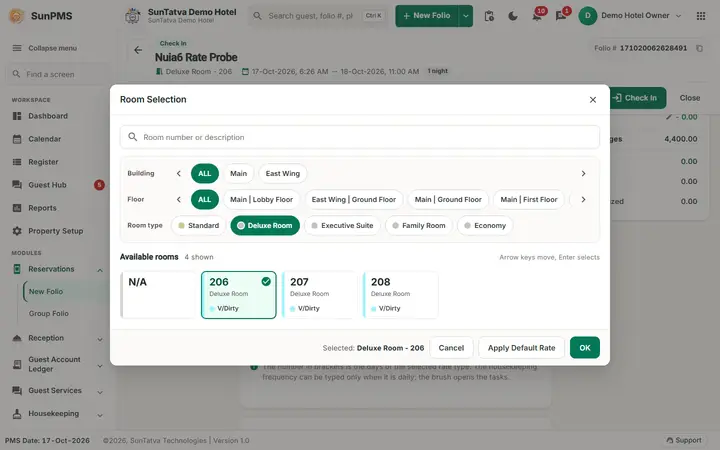Choose Economy room type

tap(485, 225)
